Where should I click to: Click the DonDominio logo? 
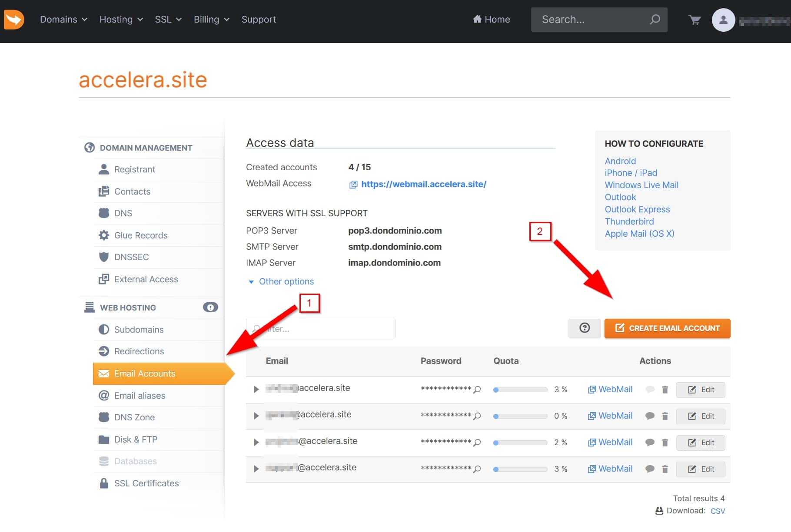tap(14, 20)
